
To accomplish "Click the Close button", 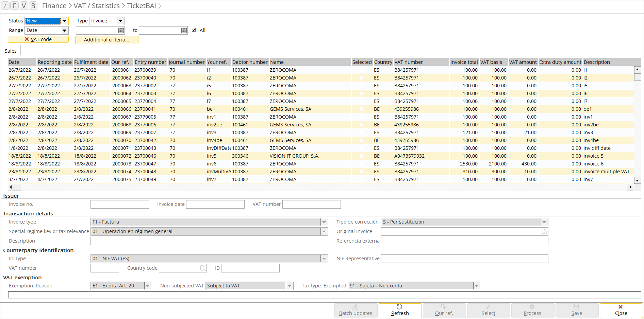I will [621, 310].
